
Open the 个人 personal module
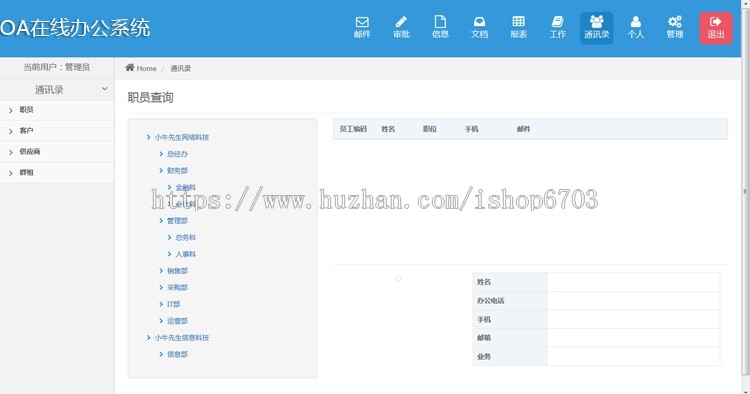[636, 28]
